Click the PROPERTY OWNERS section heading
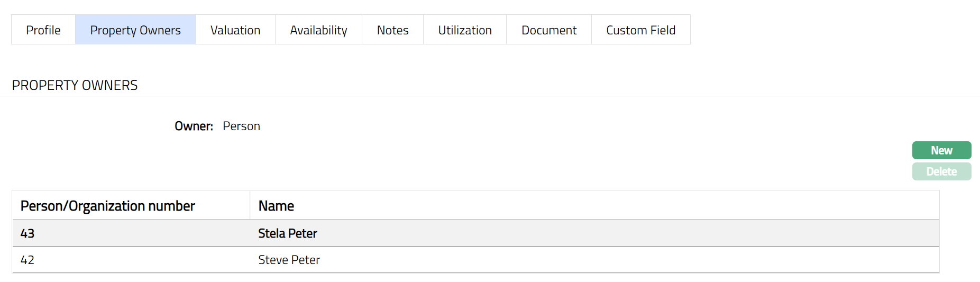The height and width of the screenshot is (282, 980). coord(75,85)
